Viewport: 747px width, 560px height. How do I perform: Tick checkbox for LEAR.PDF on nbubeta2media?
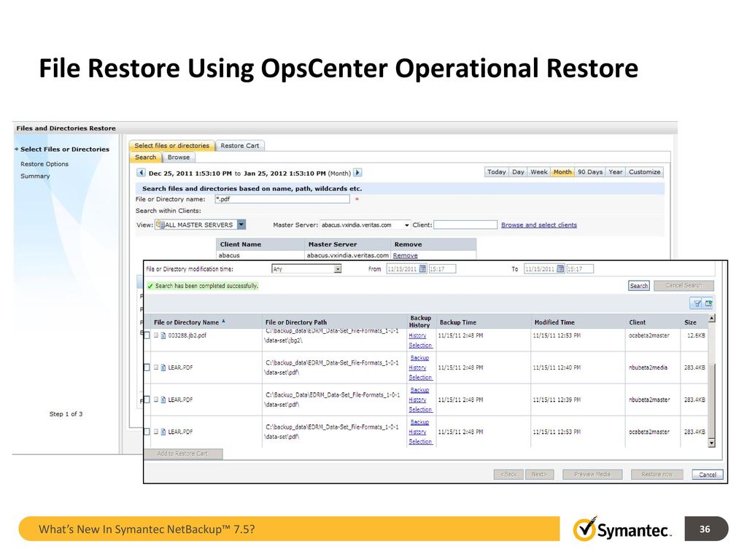(147, 367)
